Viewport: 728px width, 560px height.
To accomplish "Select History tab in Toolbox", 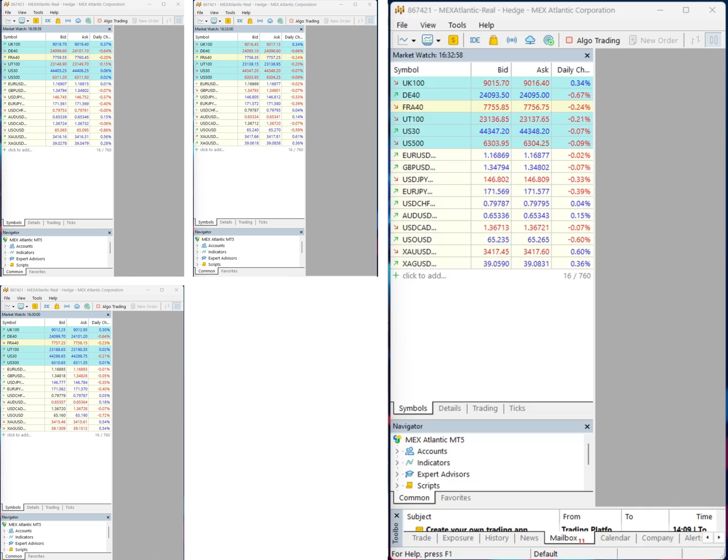I will (497, 538).
